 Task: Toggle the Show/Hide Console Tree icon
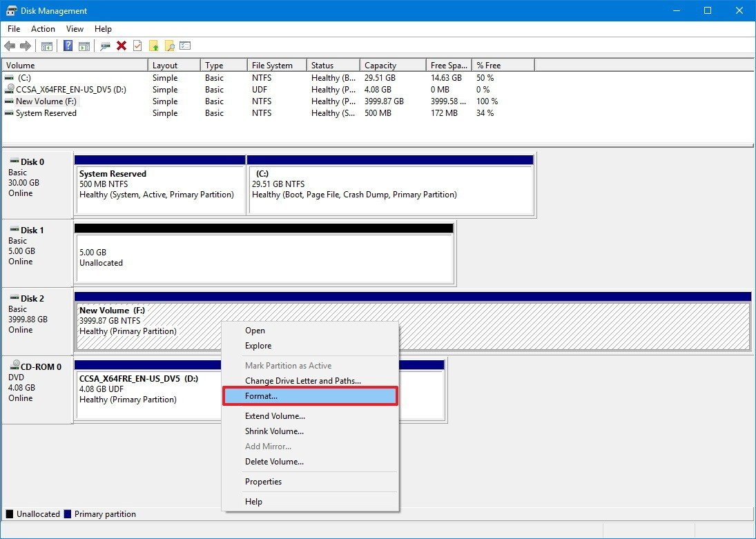47,46
